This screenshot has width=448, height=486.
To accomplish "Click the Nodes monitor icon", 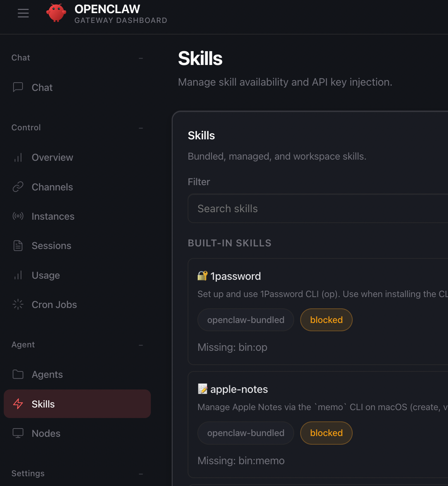I will pos(18,433).
